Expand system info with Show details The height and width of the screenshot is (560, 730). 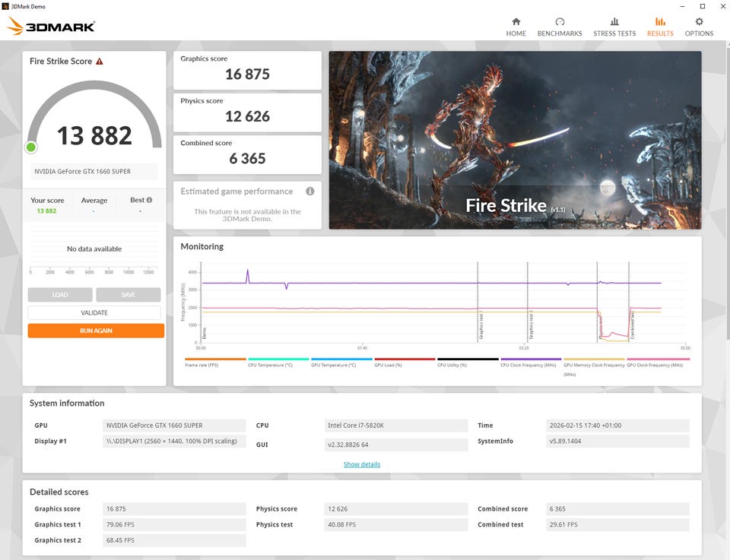pyautogui.click(x=362, y=464)
